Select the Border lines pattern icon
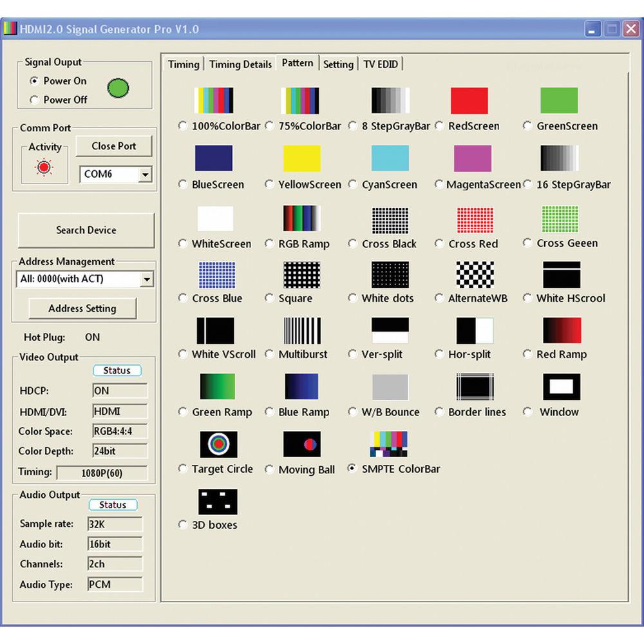 click(475, 387)
